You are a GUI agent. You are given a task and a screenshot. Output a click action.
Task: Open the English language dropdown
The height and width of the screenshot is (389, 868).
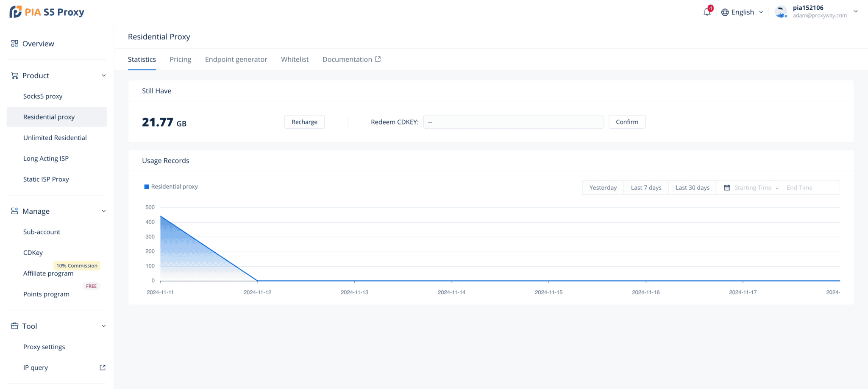point(742,12)
